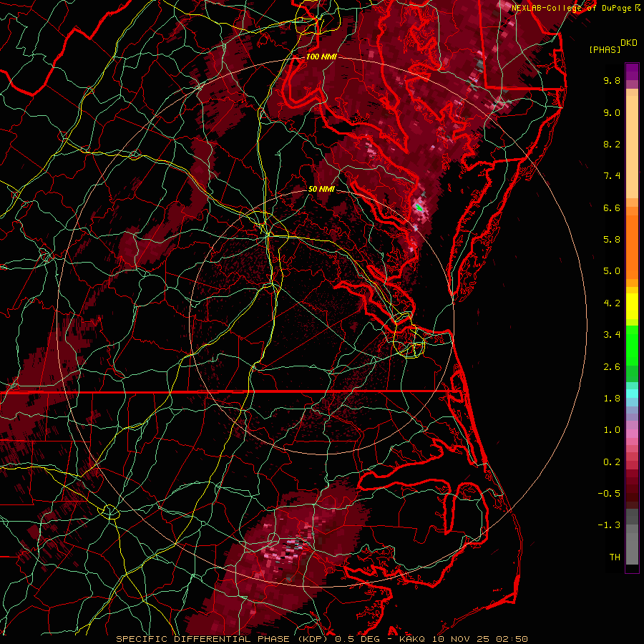The image size is (644, 644).
Task: Click the bright green high-KDP core on the map
Action: [419, 208]
